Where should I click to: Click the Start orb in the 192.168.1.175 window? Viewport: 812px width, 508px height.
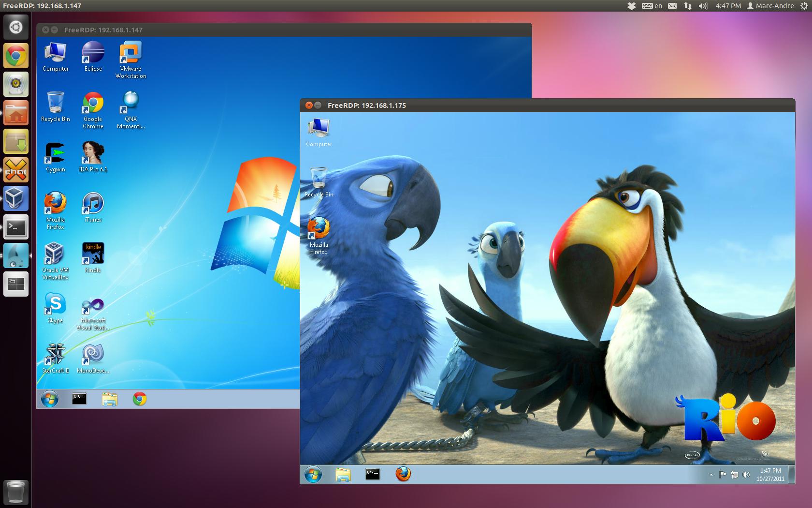(312, 475)
